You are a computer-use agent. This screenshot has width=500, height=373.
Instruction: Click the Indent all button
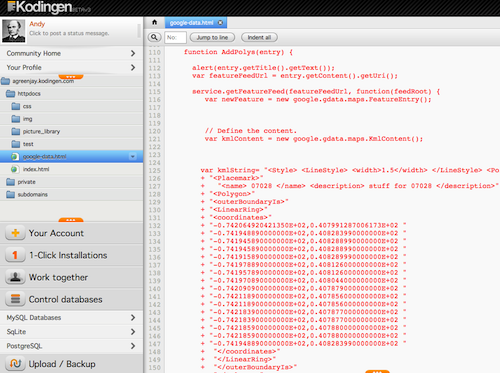(259, 37)
